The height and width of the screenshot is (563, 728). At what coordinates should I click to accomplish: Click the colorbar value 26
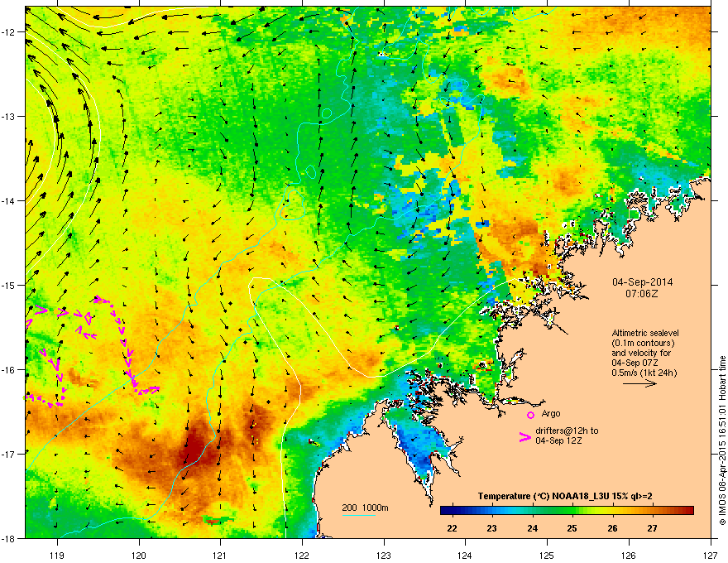(x=612, y=528)
